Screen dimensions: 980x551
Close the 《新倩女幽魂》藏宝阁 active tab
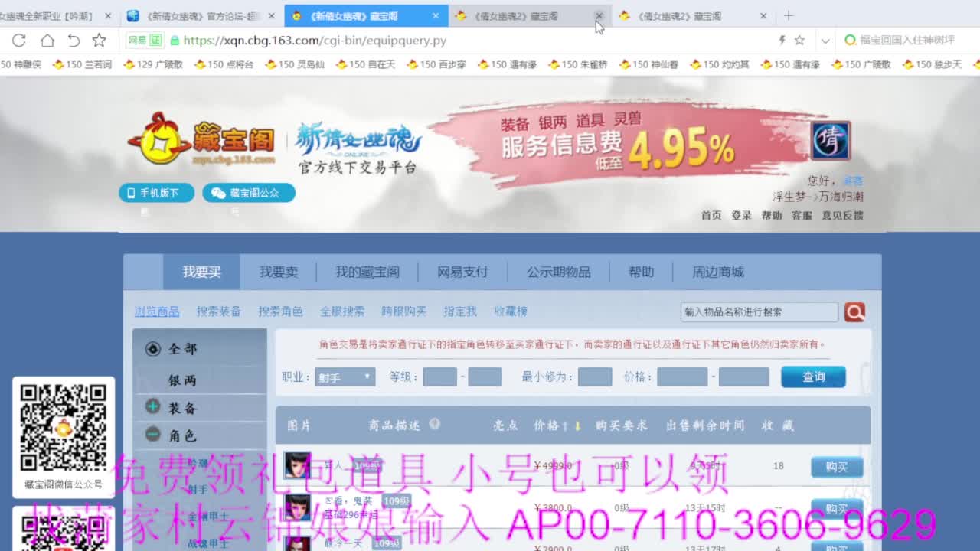coord(436,15)
